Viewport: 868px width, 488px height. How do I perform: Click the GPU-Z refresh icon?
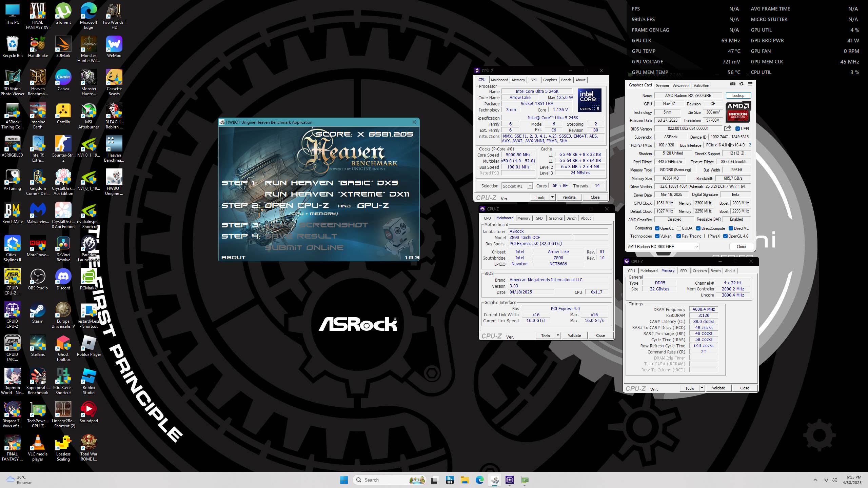pyautogui.click(x=741, y=84)
